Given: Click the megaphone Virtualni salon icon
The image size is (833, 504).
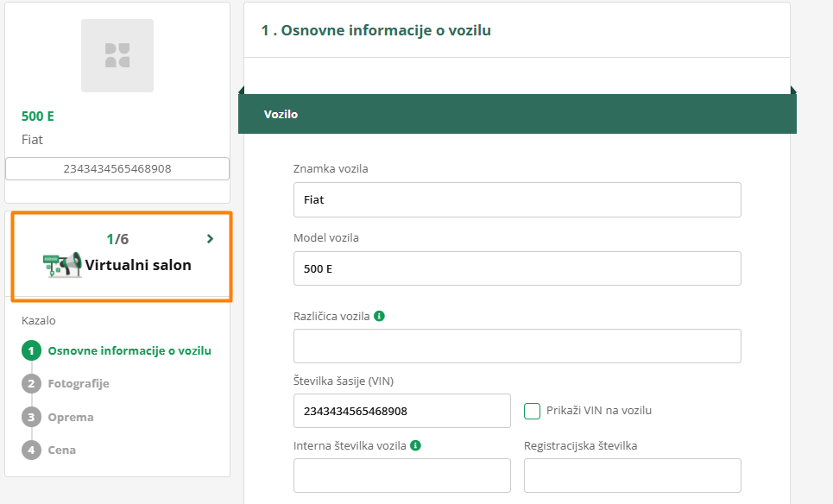Looking at the screenshot, I should (62, 265).
